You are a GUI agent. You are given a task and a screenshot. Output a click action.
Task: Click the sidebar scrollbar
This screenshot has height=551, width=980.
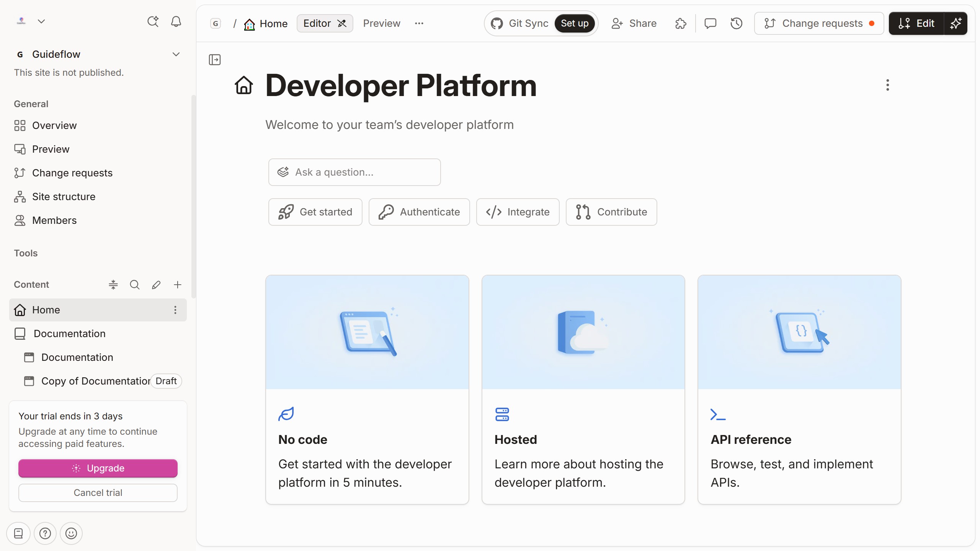(x=194, y=196)
